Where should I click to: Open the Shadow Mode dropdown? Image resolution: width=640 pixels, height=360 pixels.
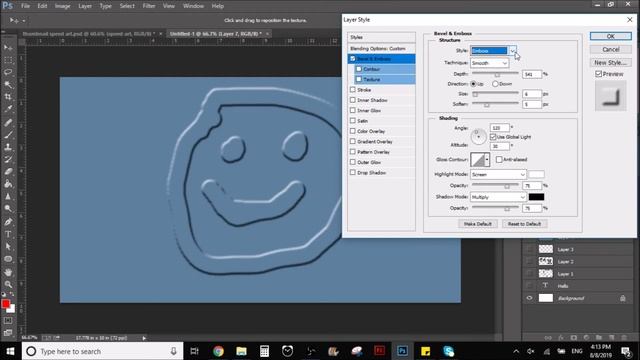click(x=498, y=197)
